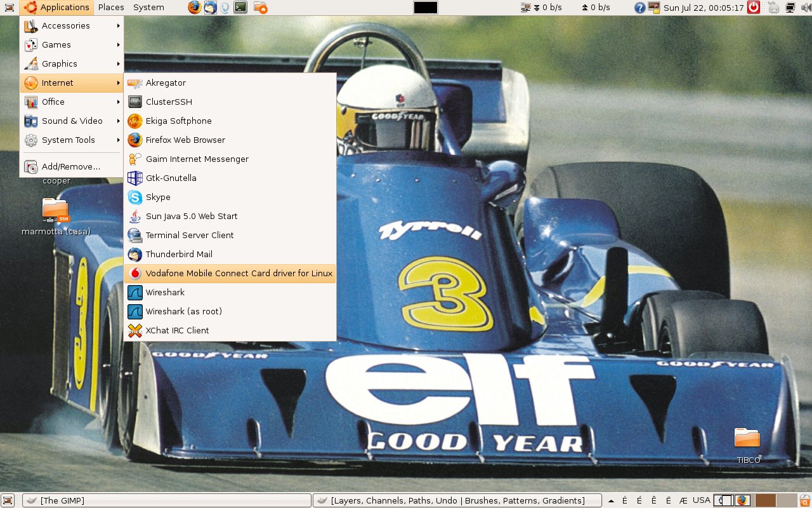Expand the Accessories submenu
Image resolution: width=812 pixels, height=508 pixels.
[x=72, y=25]
